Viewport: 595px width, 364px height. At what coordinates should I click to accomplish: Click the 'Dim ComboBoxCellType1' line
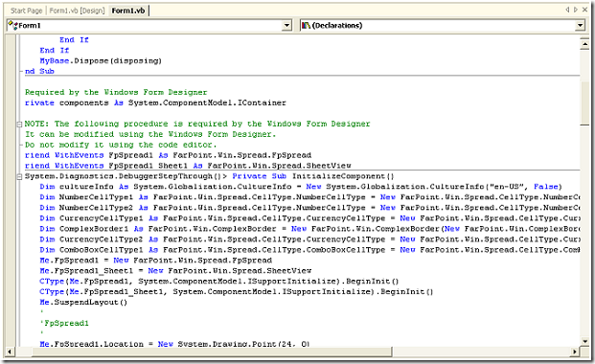[309, 250]
